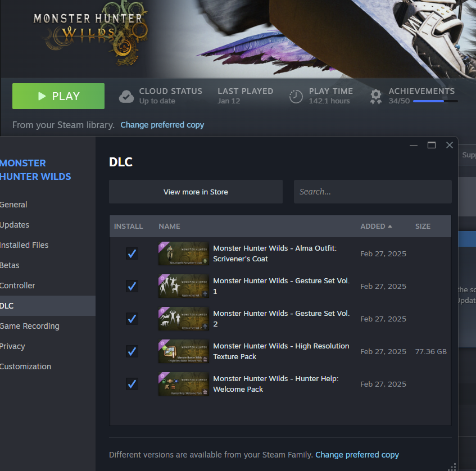Click Gesture Set Vol. 2 thumbnail
This screenshot has width=476, height=471.
coord(184,319)
